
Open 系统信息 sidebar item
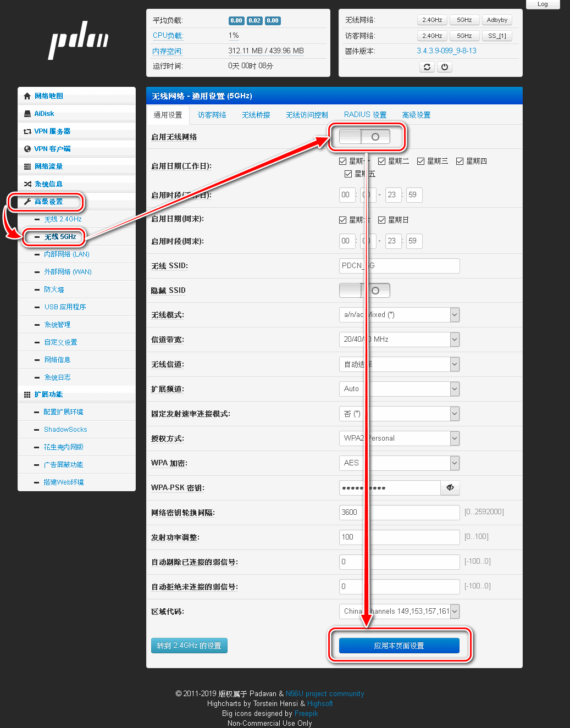[x=76, y=184]
